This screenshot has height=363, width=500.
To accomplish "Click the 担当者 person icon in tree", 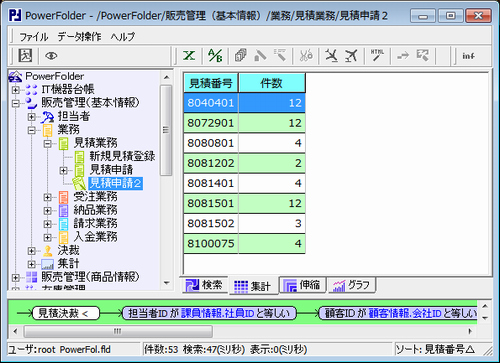I will [x=47, y=117].
